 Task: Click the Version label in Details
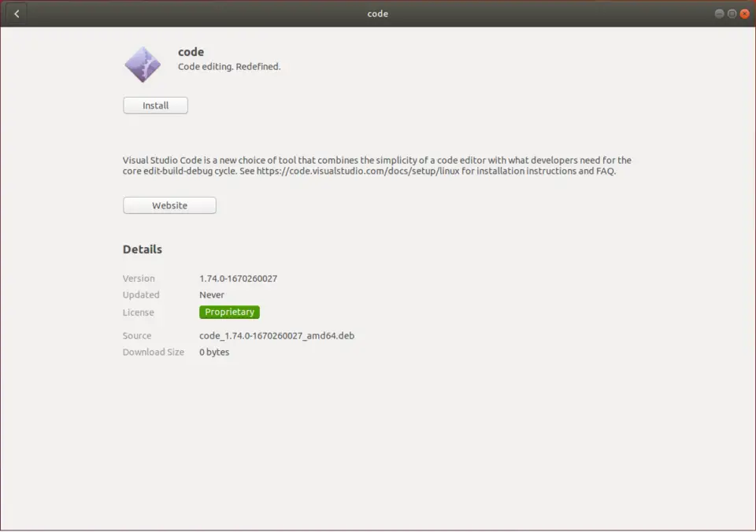pyautogui.click(x=139, y=278)
